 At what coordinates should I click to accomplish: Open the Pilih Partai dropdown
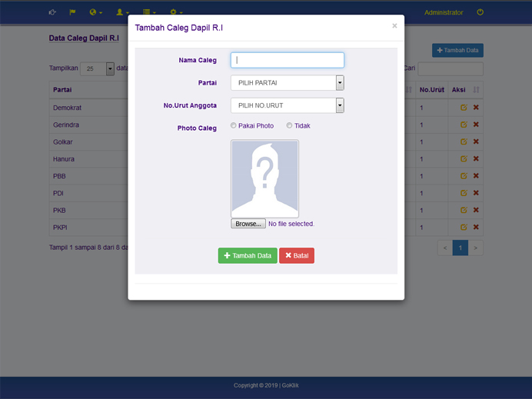[287, 83]
